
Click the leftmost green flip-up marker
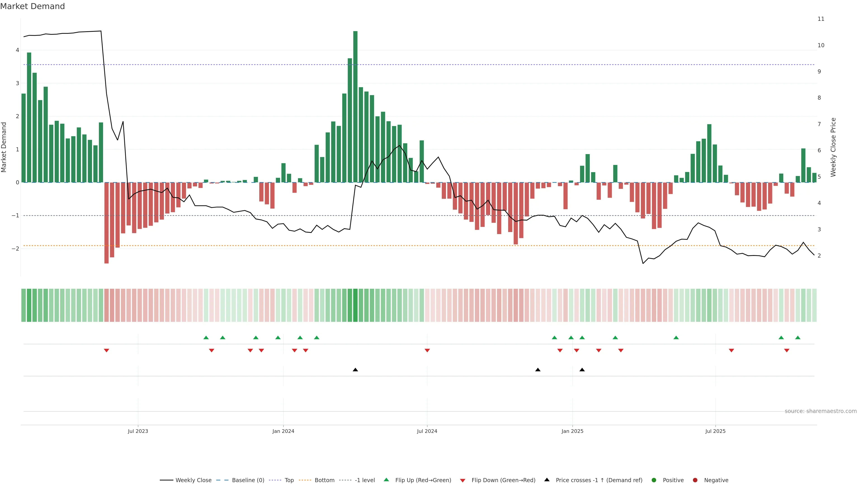click(x=206, y=338)
